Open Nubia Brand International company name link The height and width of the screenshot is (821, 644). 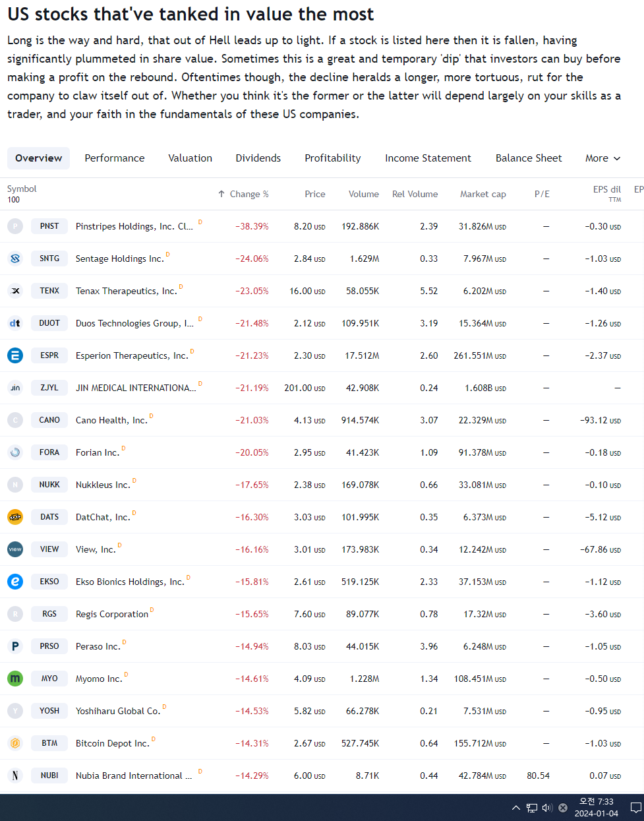click(134, 775)
